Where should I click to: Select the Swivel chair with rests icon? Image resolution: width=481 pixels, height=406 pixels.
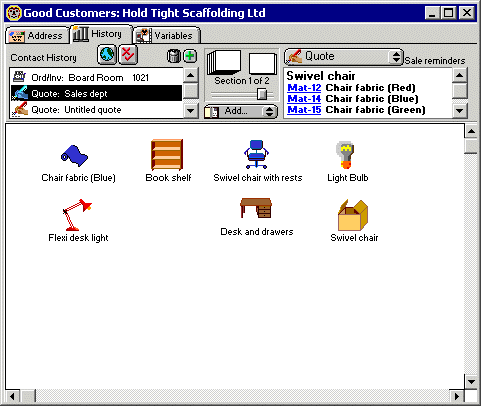(256, 154)
